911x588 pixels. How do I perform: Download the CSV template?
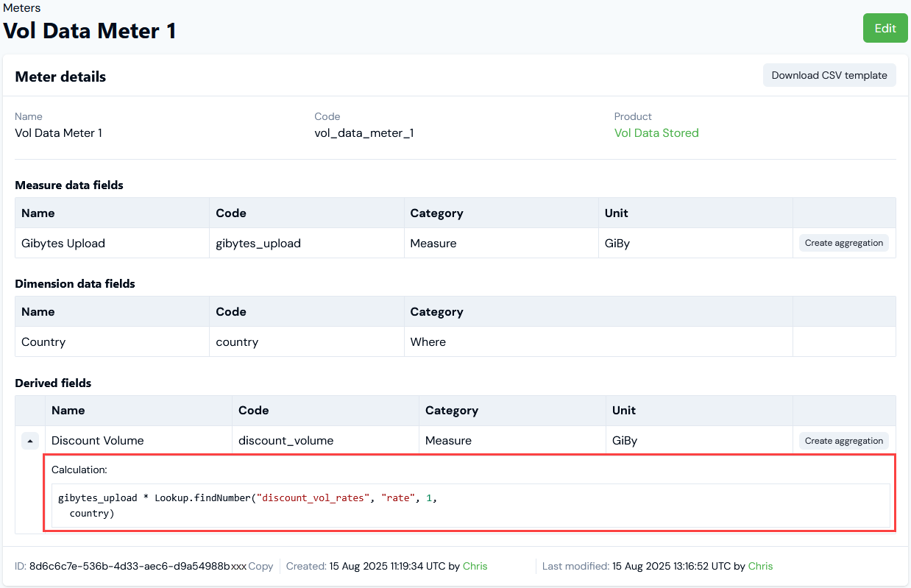pos(829,75)
